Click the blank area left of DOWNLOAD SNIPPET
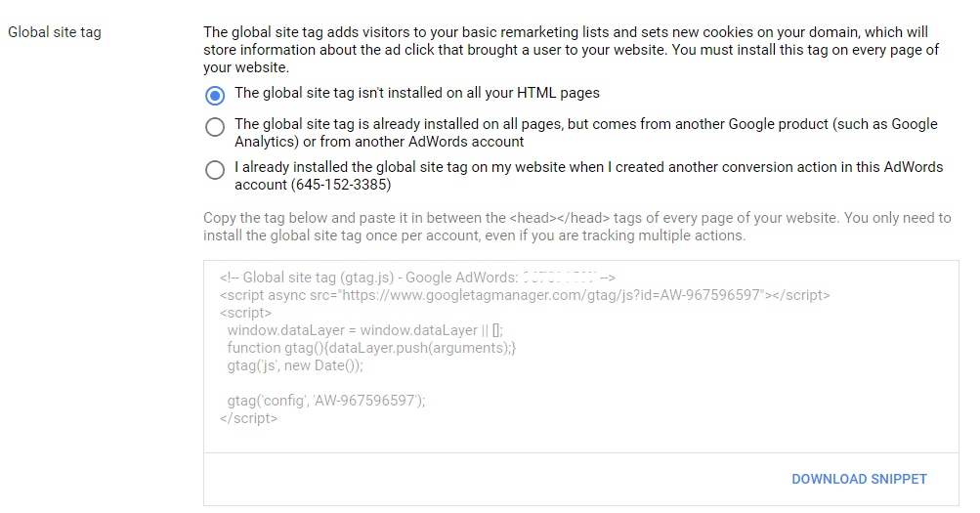Viewport: 980px width, 513px height. point(489,479)
